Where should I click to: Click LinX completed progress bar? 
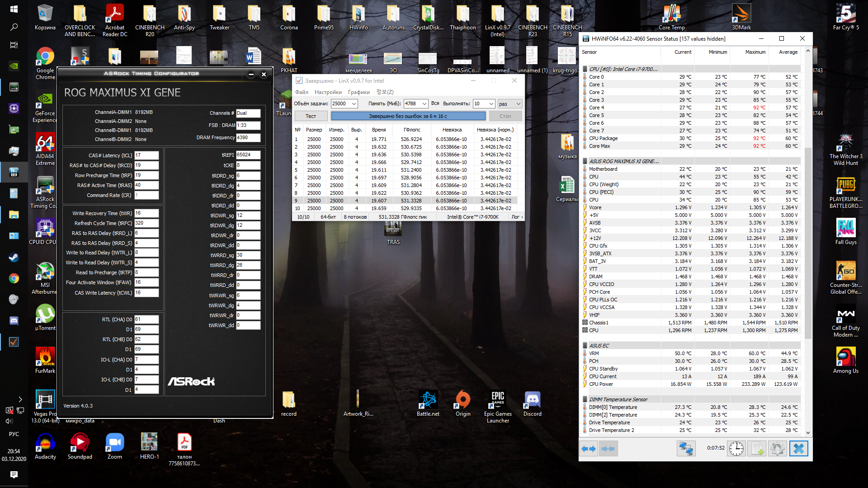(x=408, y=116)
